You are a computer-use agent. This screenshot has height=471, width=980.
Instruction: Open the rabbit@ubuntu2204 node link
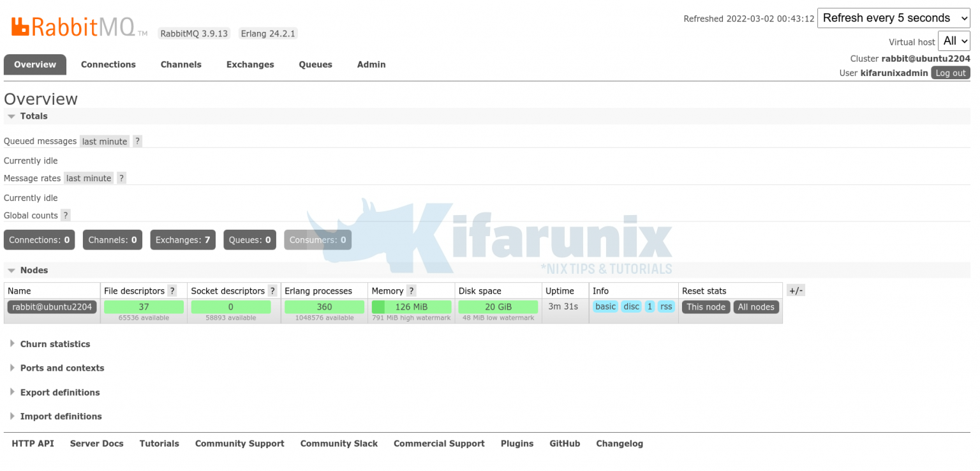click(x=52, y=307)
